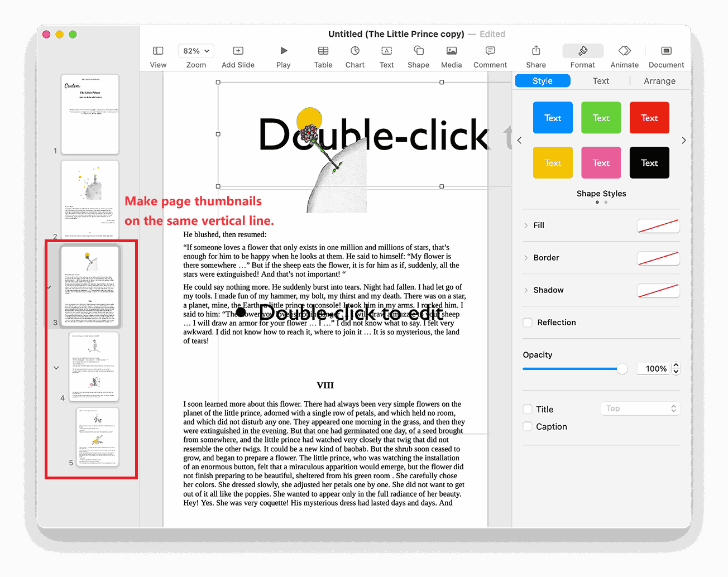Expand the Fill section
The height and width of the screenshot is (577, 728).
pos(526,225)
